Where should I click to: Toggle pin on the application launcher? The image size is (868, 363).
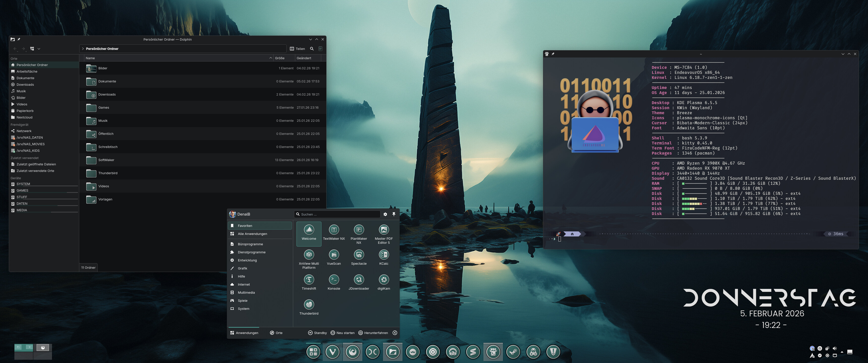(x=394, y=214)
